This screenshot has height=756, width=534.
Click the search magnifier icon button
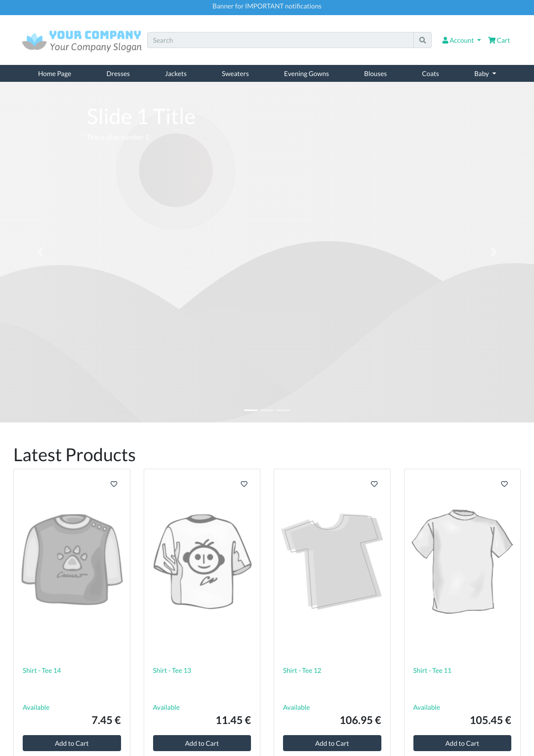[x=422, y=40]
